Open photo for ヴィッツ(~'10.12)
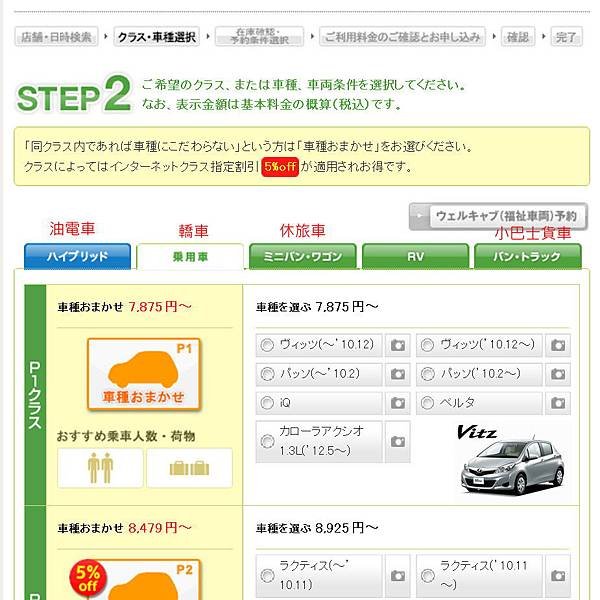600x600 pixels. tap(398, 345)
